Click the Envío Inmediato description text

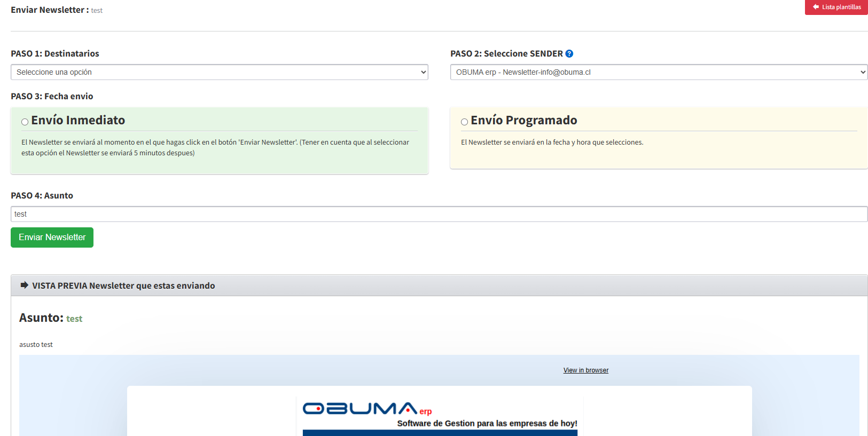(215, 148)
